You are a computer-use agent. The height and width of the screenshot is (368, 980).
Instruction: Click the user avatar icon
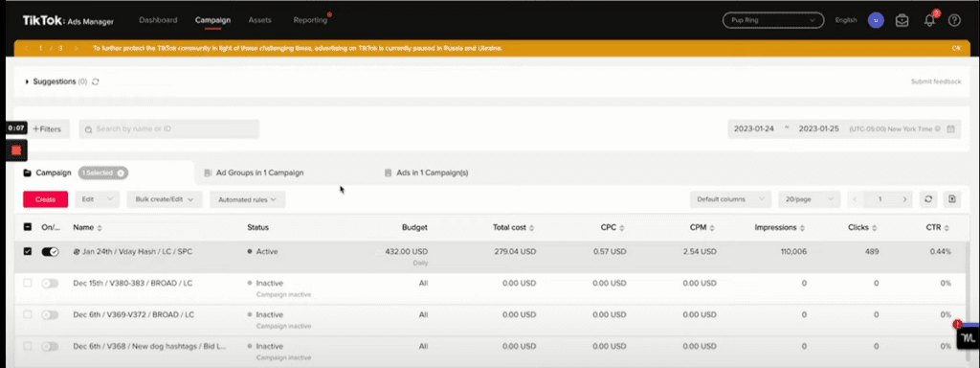click(876, 20)
